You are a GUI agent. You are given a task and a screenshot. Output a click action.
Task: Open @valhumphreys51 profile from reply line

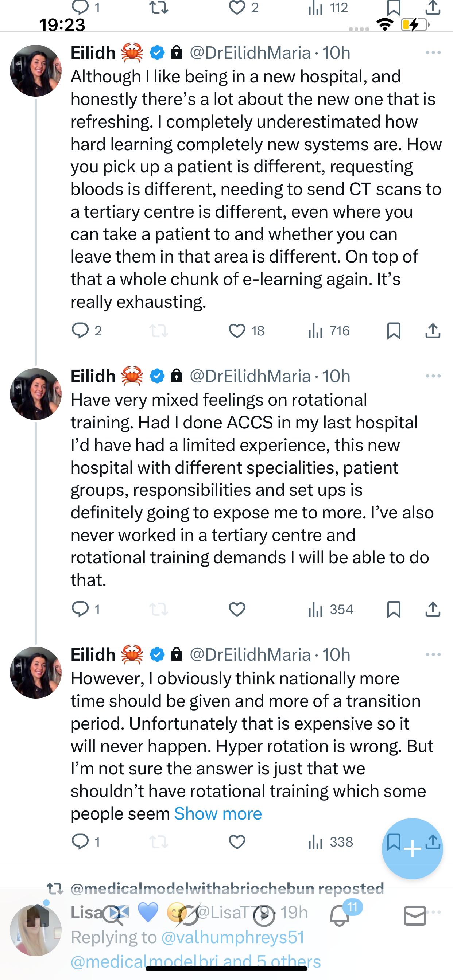pyautogui.click(x=233, y=937)
